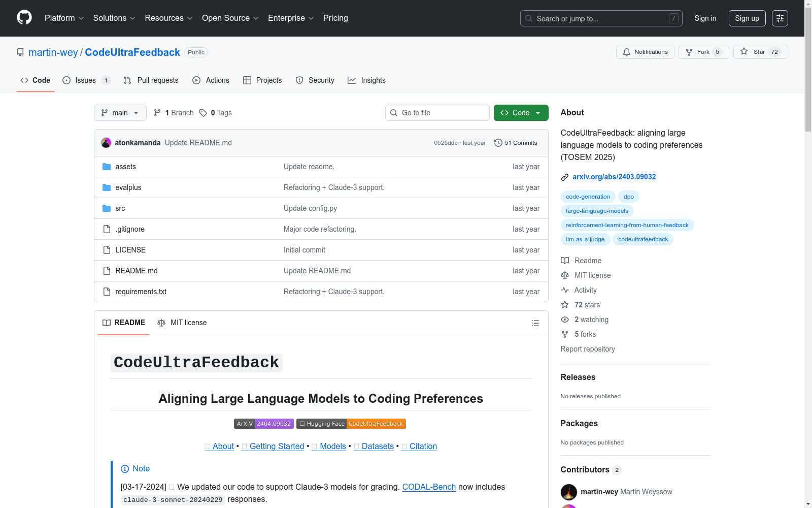Open the arxiv.org/abs/2403.09032 link

click(x=614, y=177)
